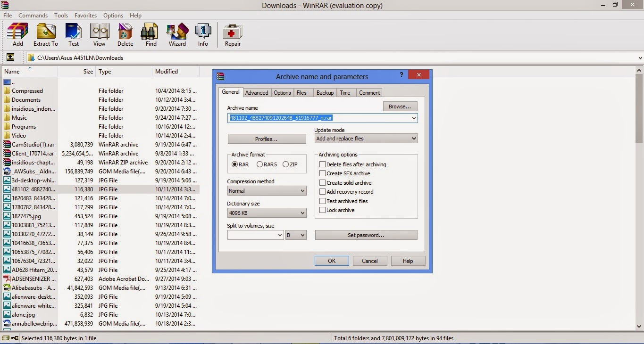Open the Options menu
Viewport: 644px width, 344px height.
pyautogui.click(x=113, y=16)
